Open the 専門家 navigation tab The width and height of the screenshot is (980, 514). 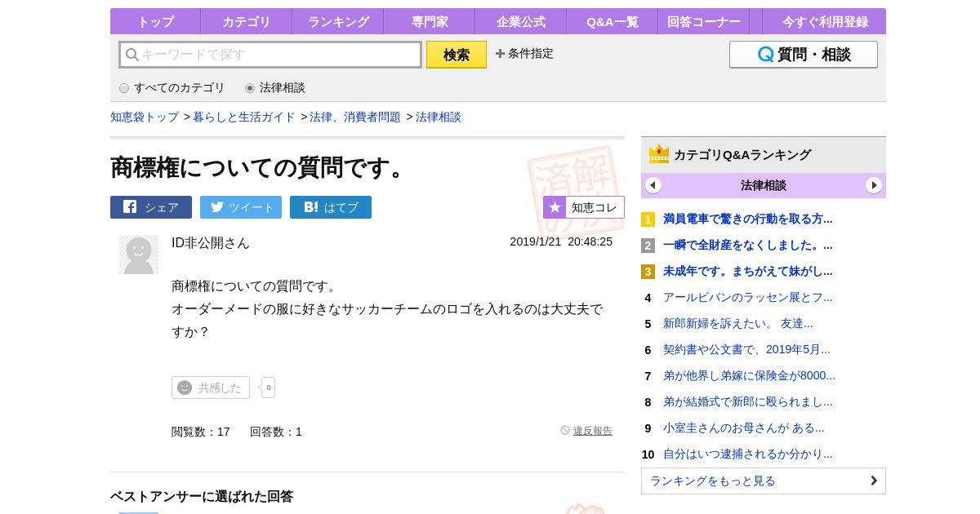pos(430,22)
